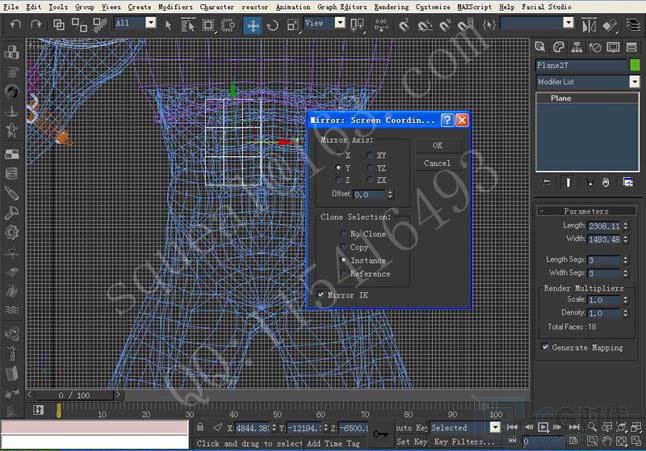Toggle the Mirror IK checkbox
The width and height of the screenshot is (646, 451).
coord(321,295)
